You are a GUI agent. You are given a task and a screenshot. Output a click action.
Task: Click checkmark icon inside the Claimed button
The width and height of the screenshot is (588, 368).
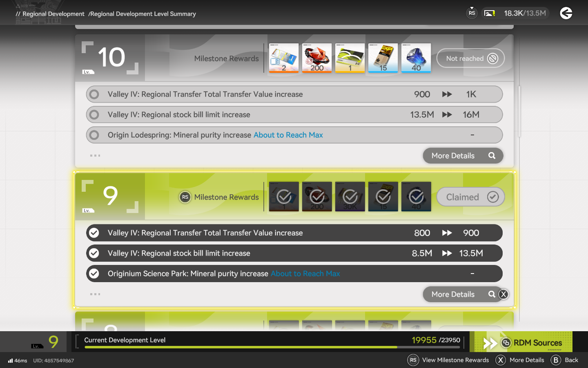click(493, 197)
